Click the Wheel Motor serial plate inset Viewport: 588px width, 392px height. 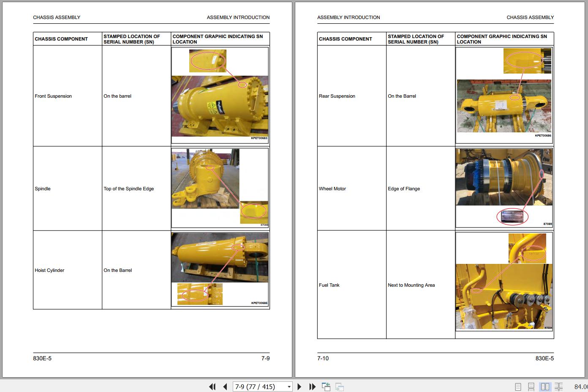(512, 217)
